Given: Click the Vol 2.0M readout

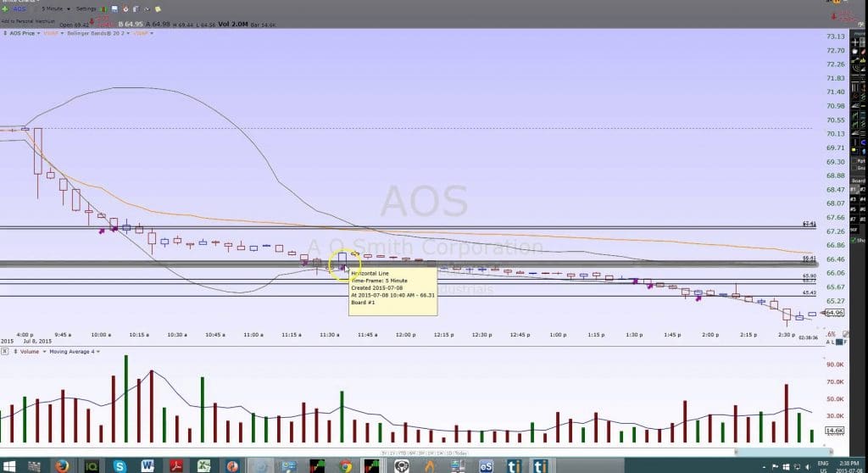Looking at the screenshot, I should (x=232, y=24).
